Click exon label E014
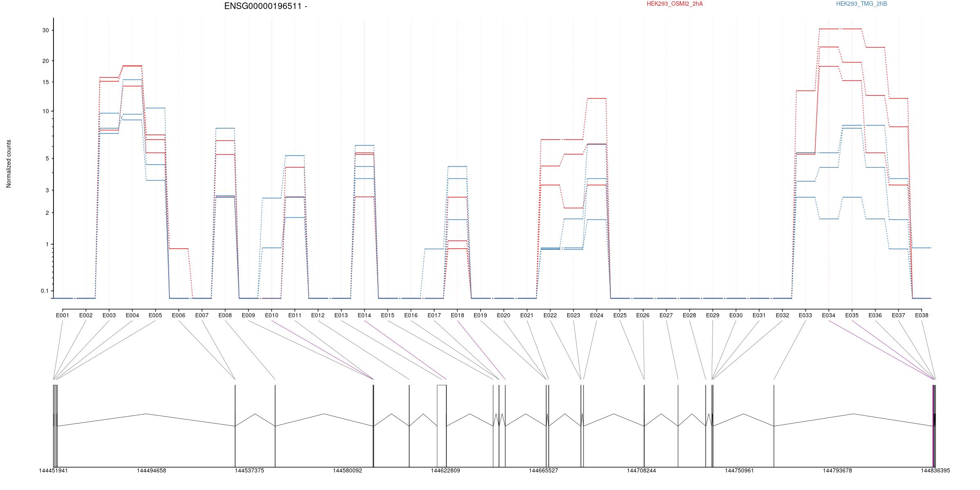The image size is (980, 490). pos(364,315)
